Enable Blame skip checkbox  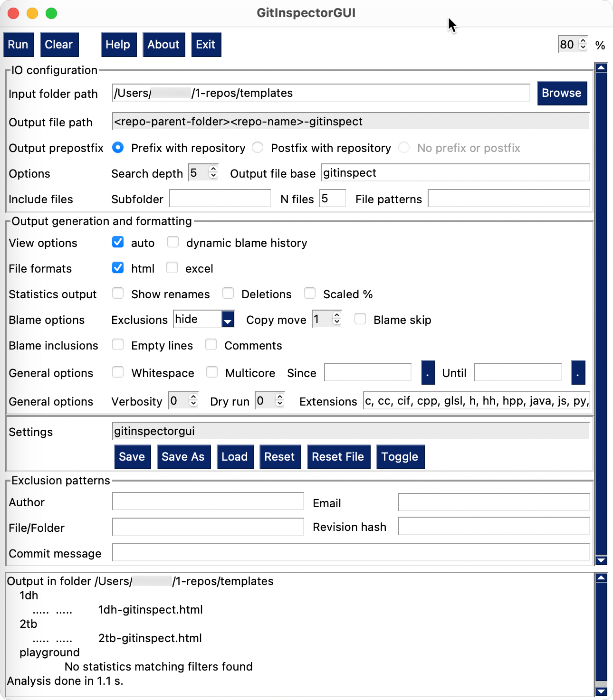click(360, 319)
